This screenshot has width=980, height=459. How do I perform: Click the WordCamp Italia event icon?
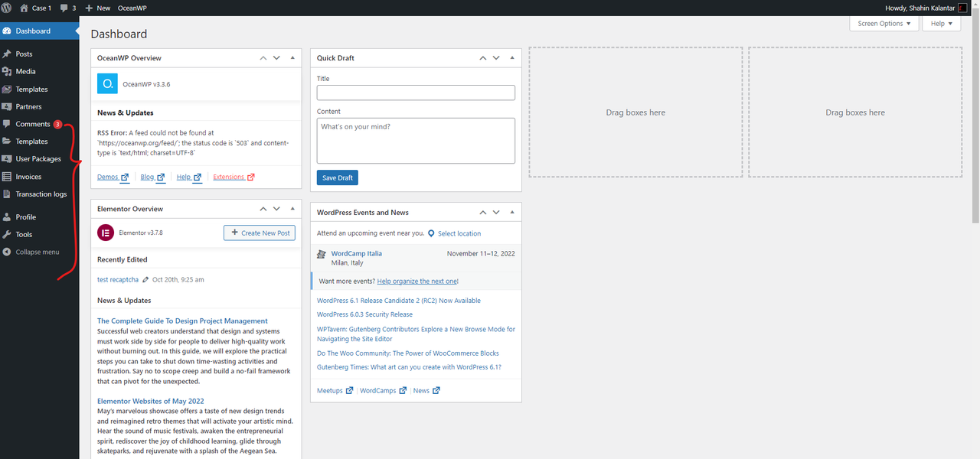(x=322, y=254)
